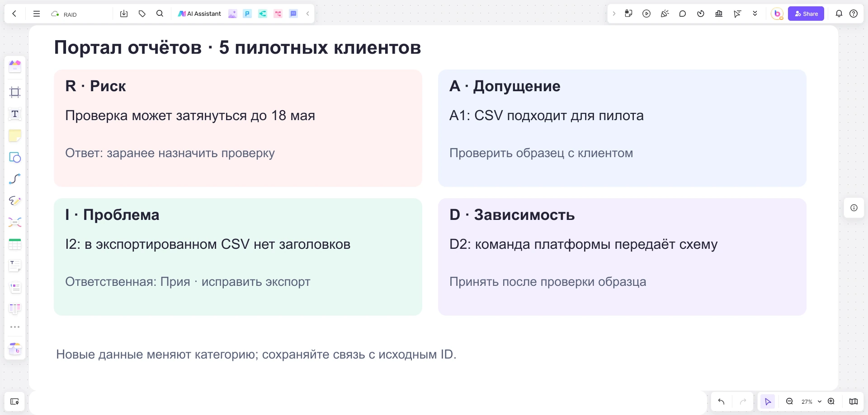The height and width of the screenshot is (415, 868).
Task: Click the export/download icon
Action: (124, 14)
